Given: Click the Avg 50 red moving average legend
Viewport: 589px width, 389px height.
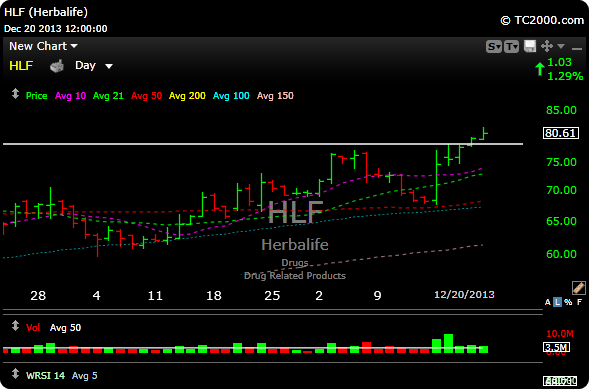Looking at the screenshot, I should pyautogui.click(x=146, y=96).
